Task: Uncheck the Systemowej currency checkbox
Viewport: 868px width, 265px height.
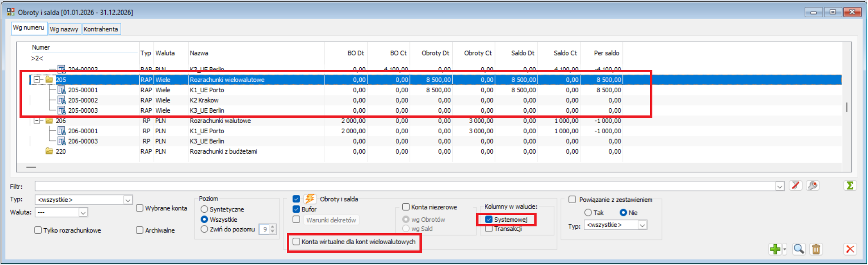Action: click(x=488, y=220)
